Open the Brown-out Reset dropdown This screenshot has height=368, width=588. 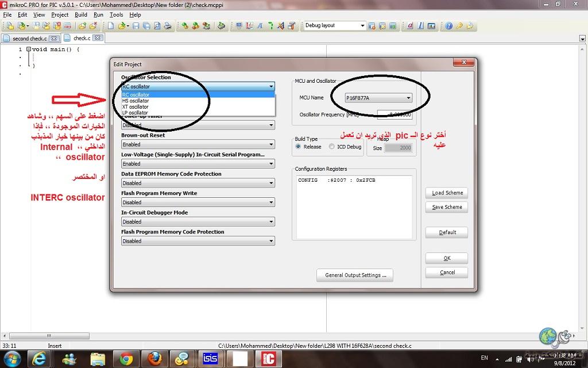198,144
